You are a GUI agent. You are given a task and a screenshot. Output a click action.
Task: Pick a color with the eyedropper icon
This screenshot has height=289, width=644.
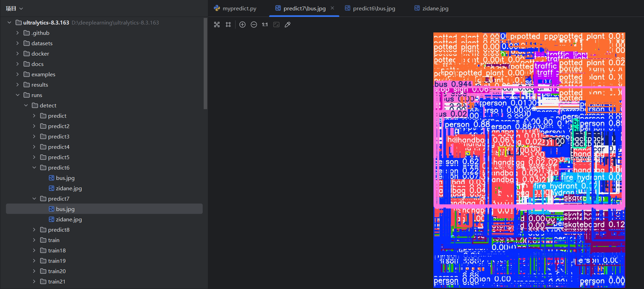[287, 25]
